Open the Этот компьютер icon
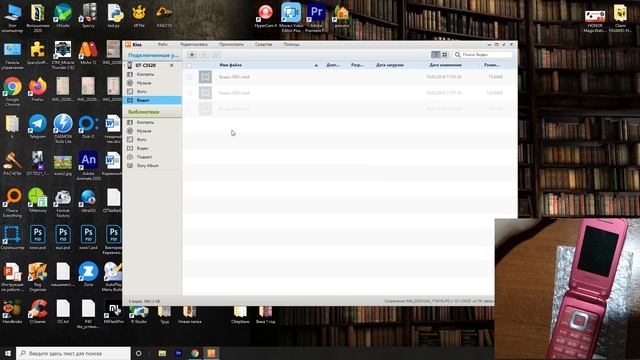Image resolution: width=640 pixels, height=360 pixels. pyautogui.click(x=12, y=17)
